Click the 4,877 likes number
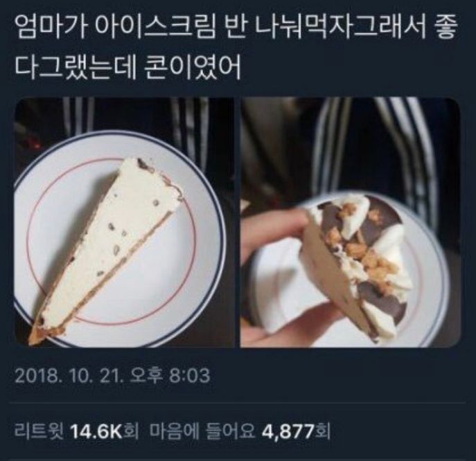 pos(288,431)
